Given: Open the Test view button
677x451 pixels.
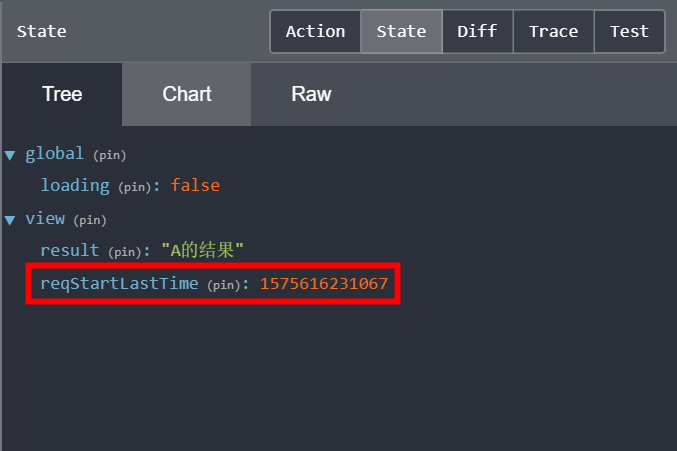Looking at the screenshot, I should tap(629, 31).
